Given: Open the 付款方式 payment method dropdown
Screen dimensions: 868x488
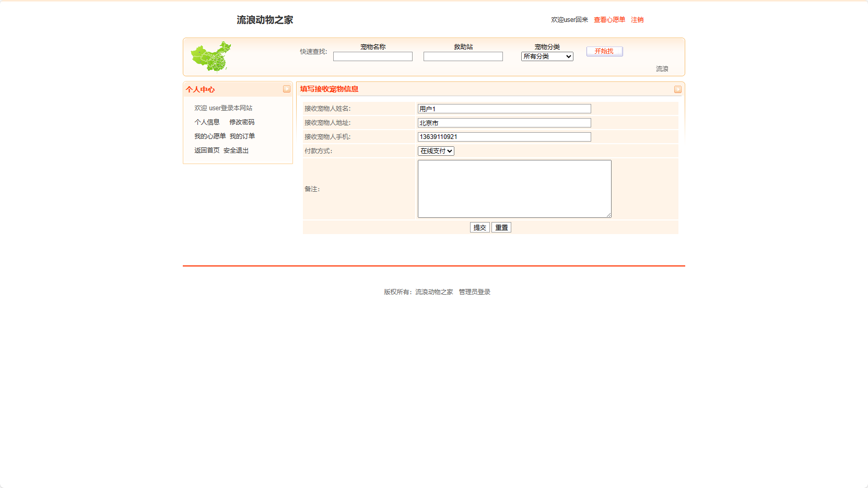Looking at the screenshot, I should [x=436, y=150].
